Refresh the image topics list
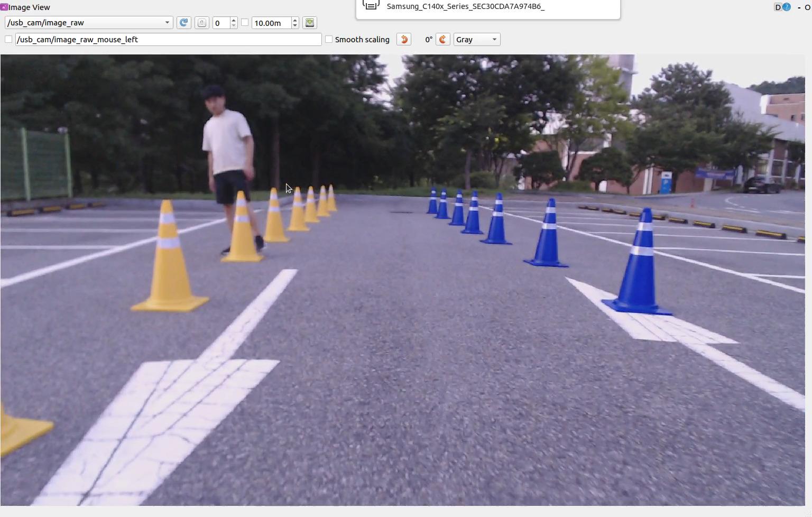 click(x=183, y=23)
